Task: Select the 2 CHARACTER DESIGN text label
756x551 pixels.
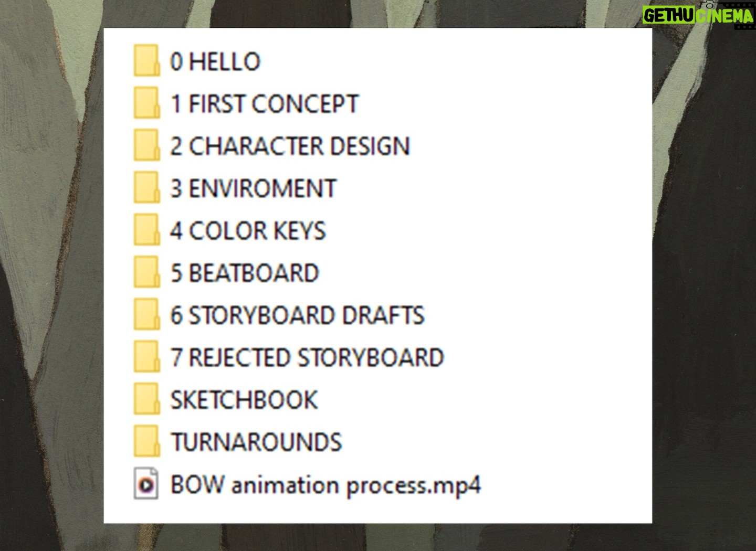Action: (290, 146)
